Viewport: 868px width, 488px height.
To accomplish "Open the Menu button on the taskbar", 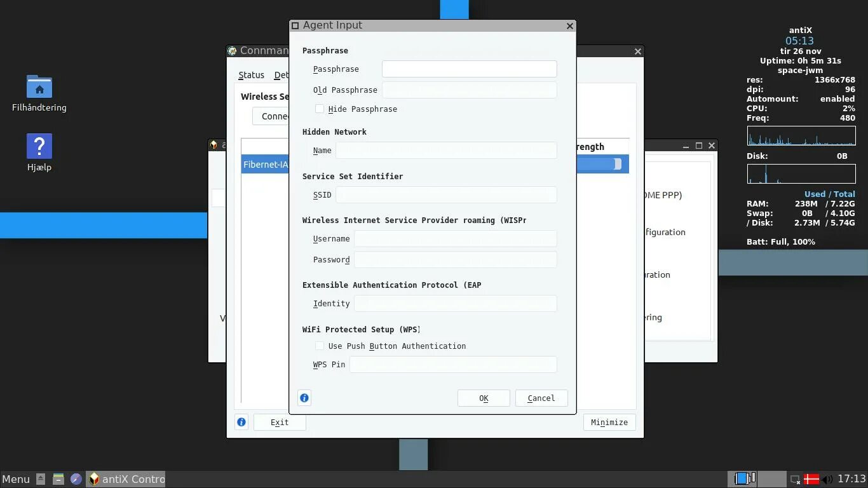I will (x=16, y=479).
